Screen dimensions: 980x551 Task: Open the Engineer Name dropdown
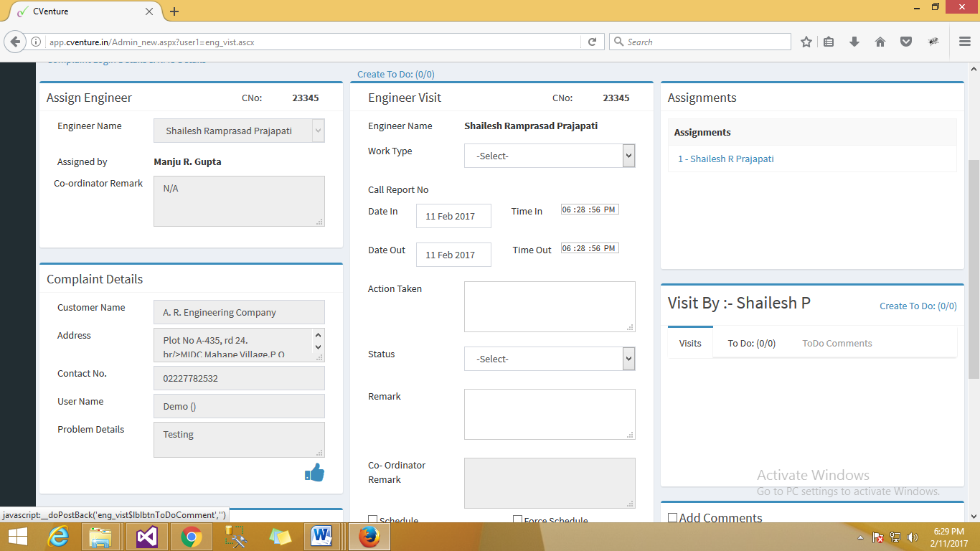click(x=239, y=131)
